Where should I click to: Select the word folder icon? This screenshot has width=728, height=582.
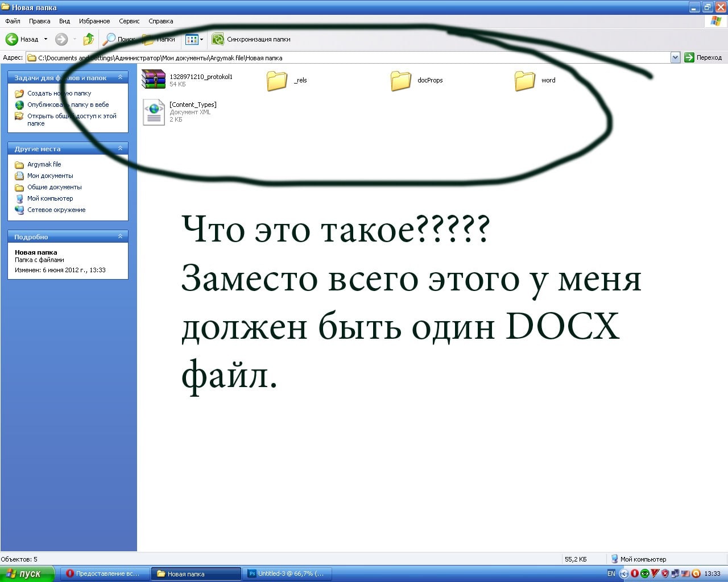(x=524, y=81)
